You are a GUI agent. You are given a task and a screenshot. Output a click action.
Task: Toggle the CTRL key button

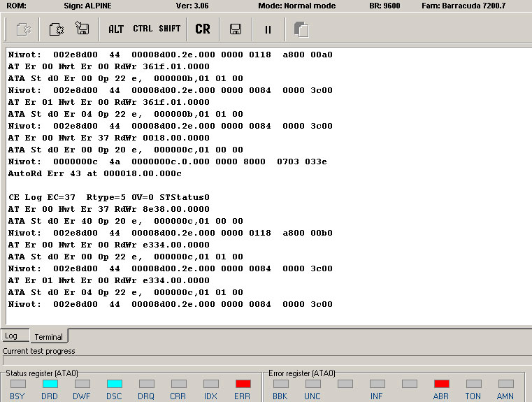[143, 29]
